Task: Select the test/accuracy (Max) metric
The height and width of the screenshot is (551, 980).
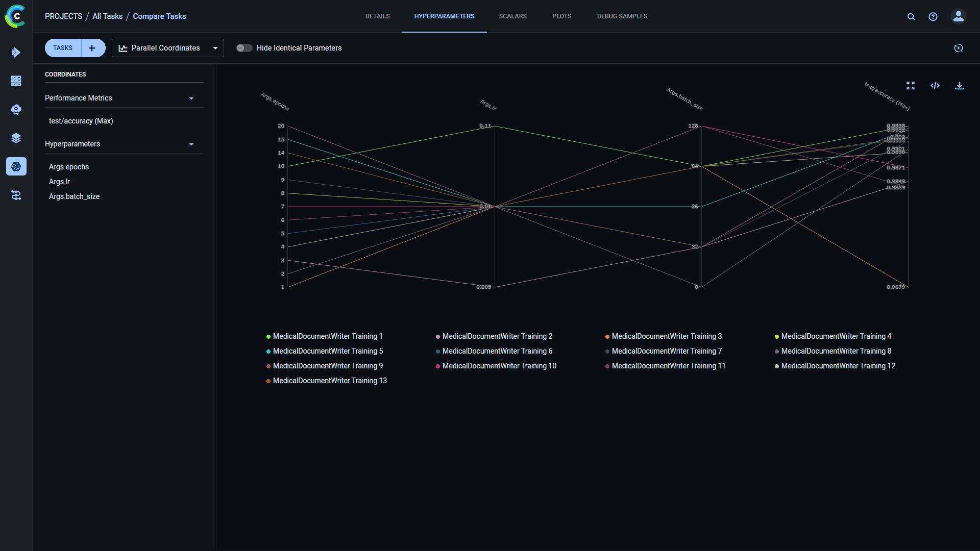Action: 81,121
